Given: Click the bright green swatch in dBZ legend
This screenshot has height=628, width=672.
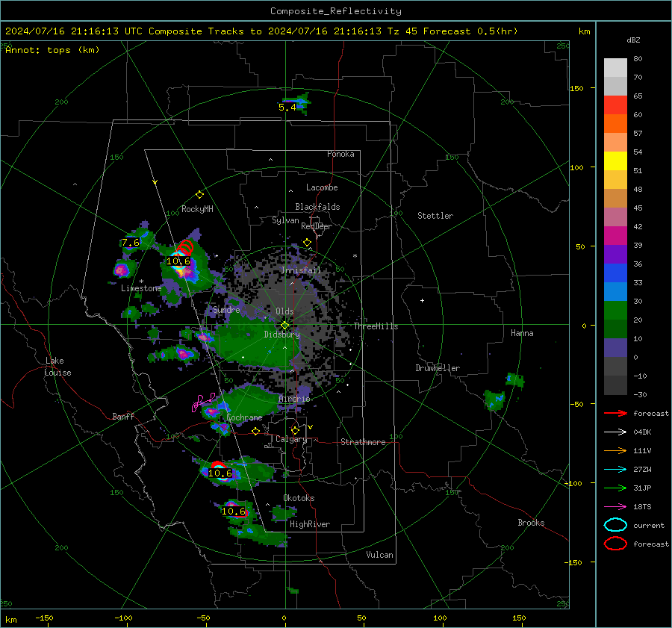Looking at the screenshot, I should (x=615, y=311).
